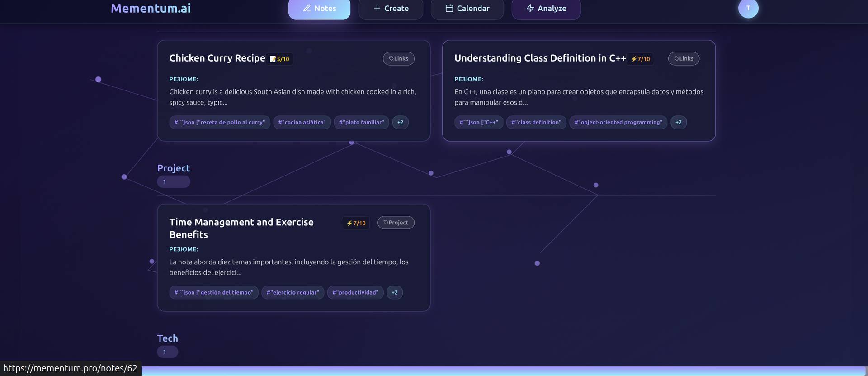This screenshot has width=868, height=376.
Task: Open the Notes tab
Action: pos(319,9)
